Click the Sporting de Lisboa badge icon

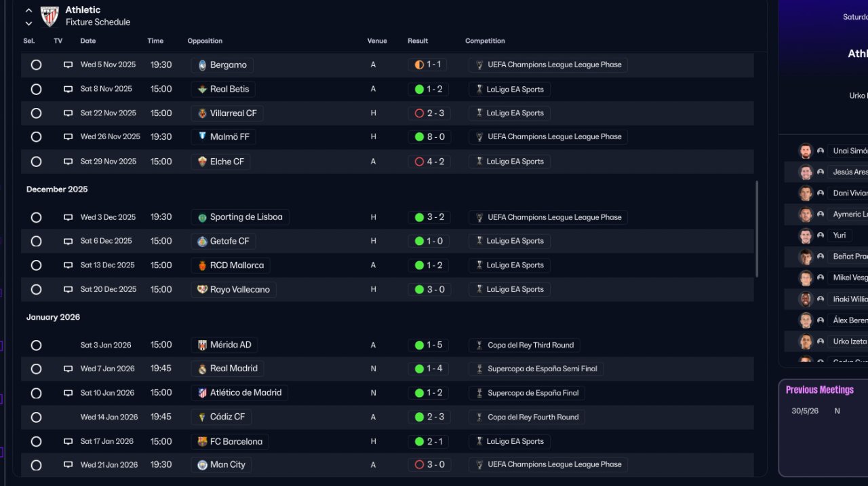(x=202, y=217)
